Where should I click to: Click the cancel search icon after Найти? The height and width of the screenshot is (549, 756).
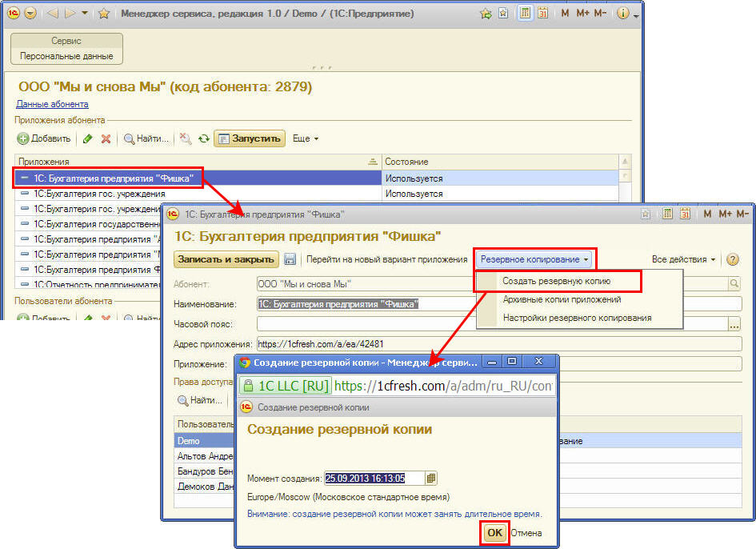[185, 139]
